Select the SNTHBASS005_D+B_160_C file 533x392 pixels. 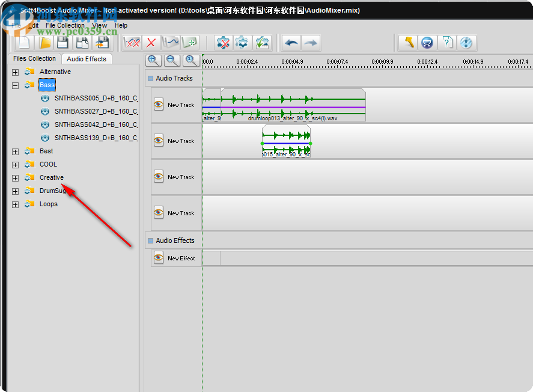pos(96,98)
